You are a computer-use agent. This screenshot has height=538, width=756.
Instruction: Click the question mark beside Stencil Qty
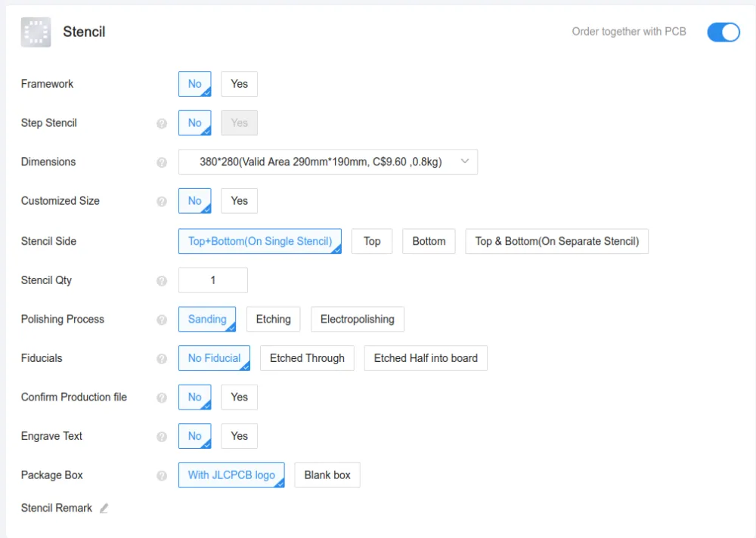click(162, 281)
